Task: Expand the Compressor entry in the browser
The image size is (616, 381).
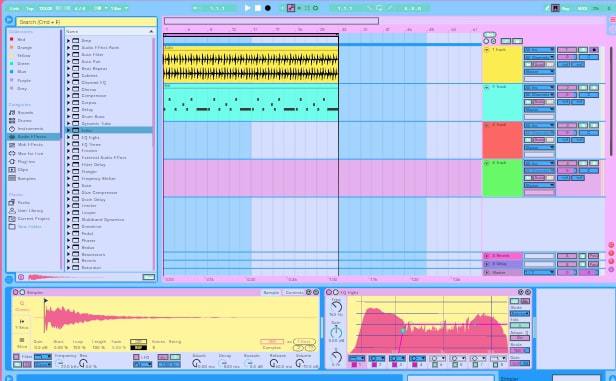Action: (68, 95)
